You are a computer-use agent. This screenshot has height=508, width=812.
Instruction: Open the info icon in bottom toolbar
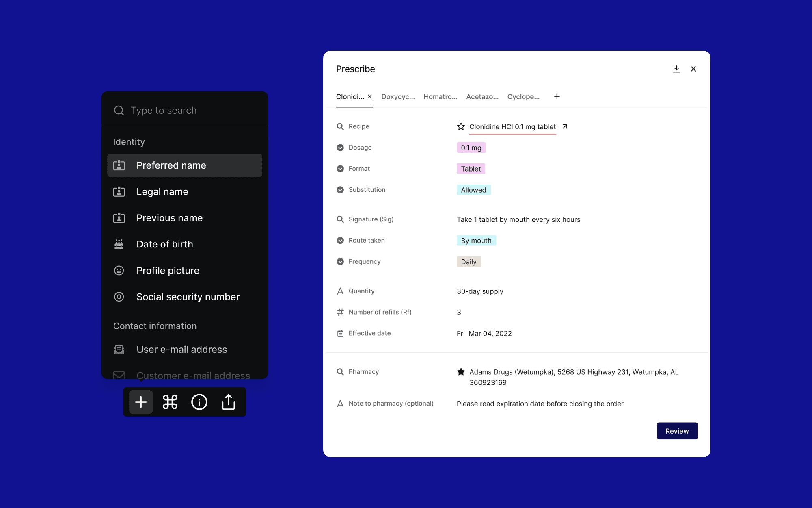click(199, 402)
